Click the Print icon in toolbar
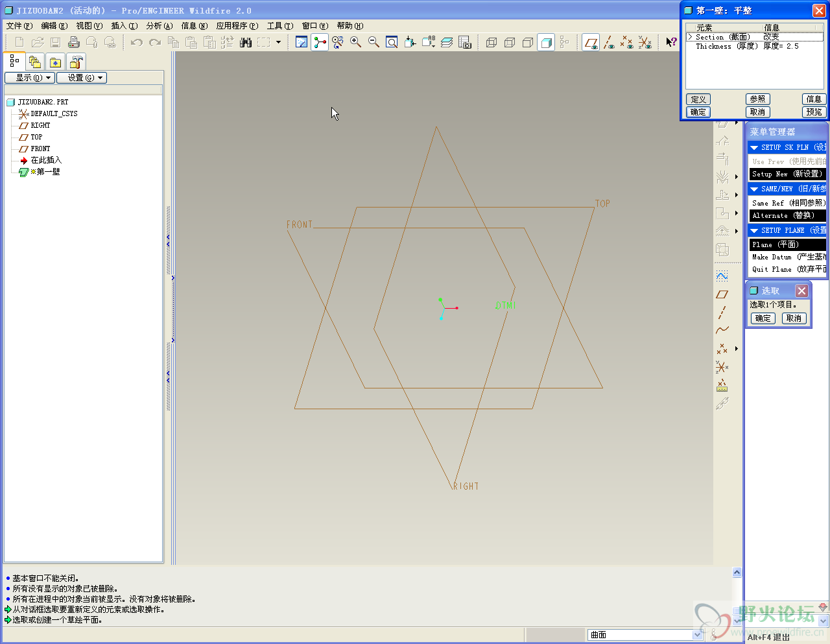Screen dimensions: 830x644 [74, 42]
